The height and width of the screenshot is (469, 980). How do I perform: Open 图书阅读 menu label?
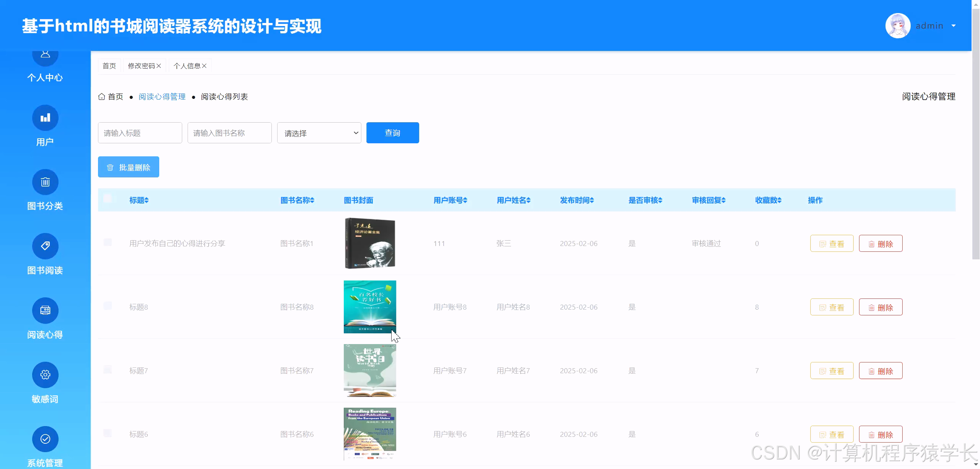tap(45, 271)
